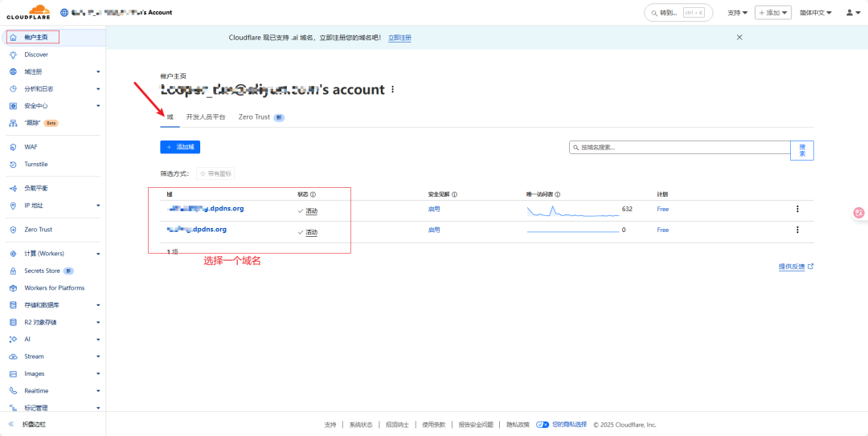Click the Stream cloud icon
The height and width of the screenshot is (436, 868).
point(14,357)
